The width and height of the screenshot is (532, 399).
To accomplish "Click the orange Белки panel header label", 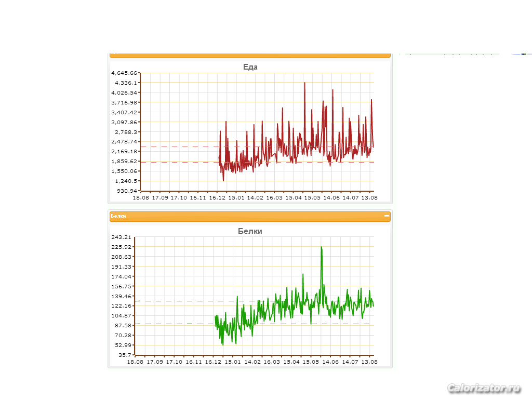I will (x=118, y=216).
